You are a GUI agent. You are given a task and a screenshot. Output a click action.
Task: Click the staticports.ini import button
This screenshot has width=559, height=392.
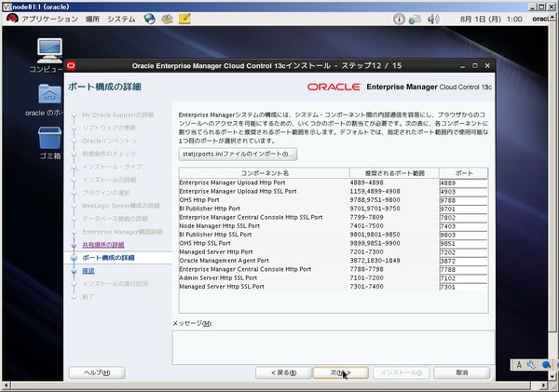pos(238,155)
